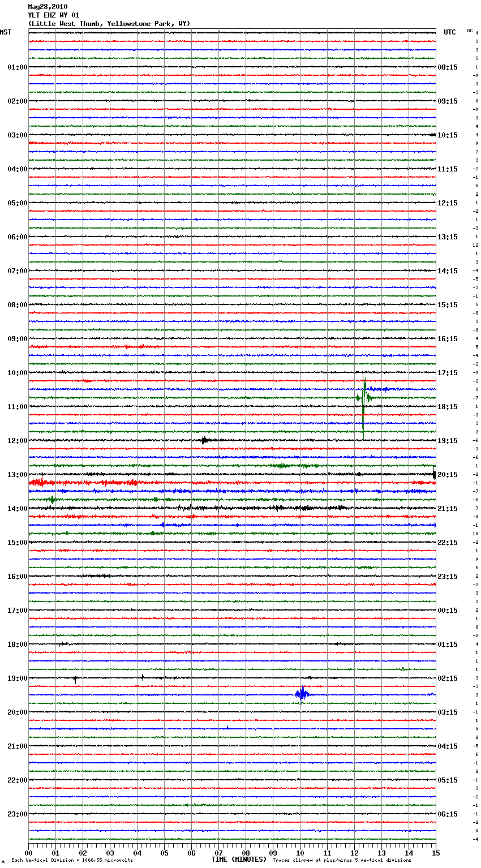Viewport: 481px width, 868px height.
Task: Select the station code text YLT EHZ WY 01
Action: (54, 15)
